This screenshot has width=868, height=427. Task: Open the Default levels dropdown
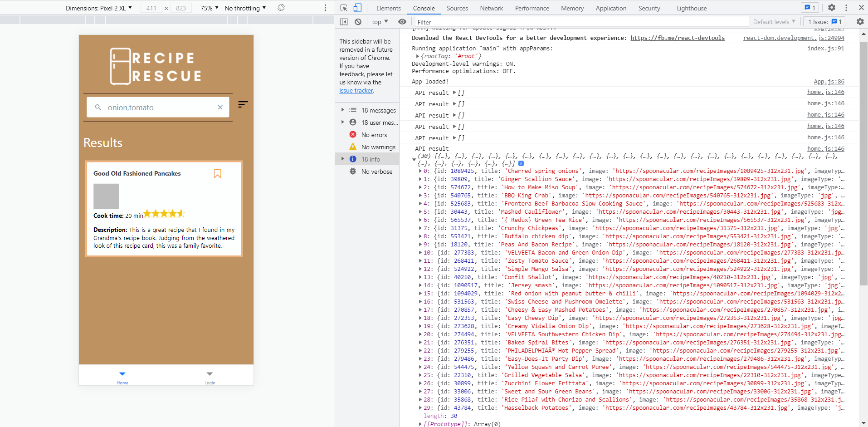(774, 22)
